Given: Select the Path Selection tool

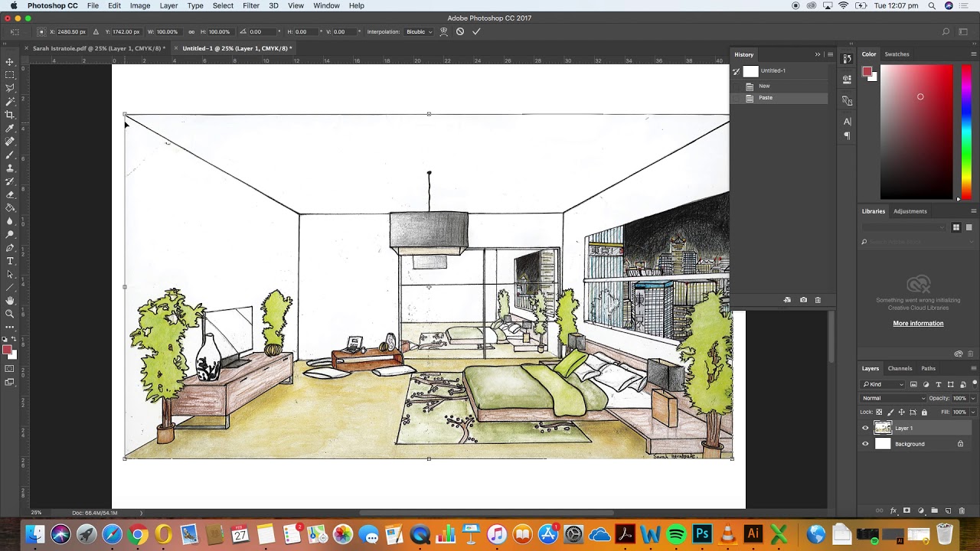Looking at the screenshot, I should pos(10,274).
